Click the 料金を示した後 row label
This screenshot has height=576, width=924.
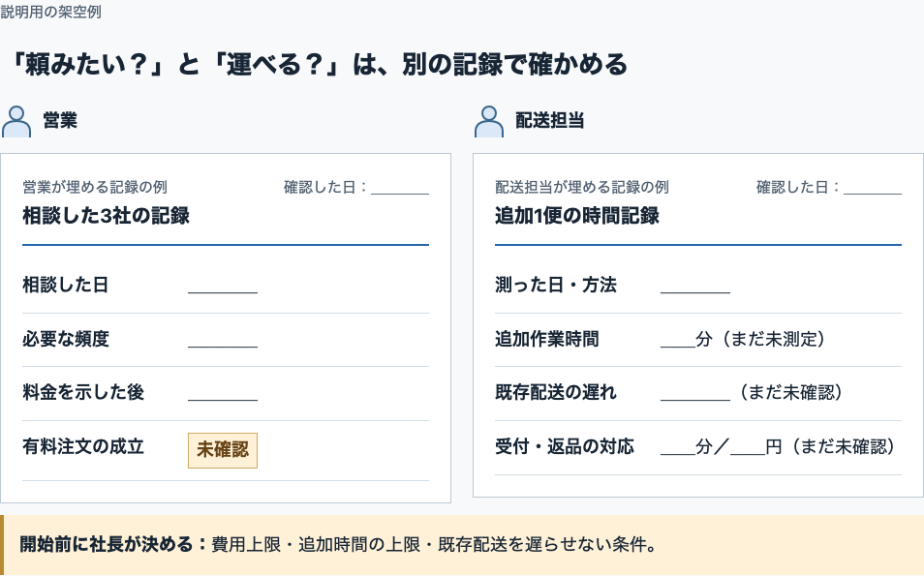tap(83, 392)
